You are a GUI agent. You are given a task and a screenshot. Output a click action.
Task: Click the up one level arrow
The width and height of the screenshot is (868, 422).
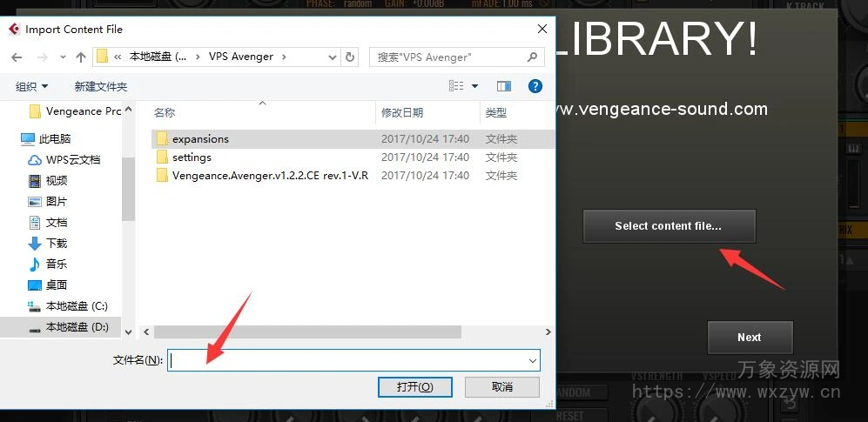coord(80,57)
